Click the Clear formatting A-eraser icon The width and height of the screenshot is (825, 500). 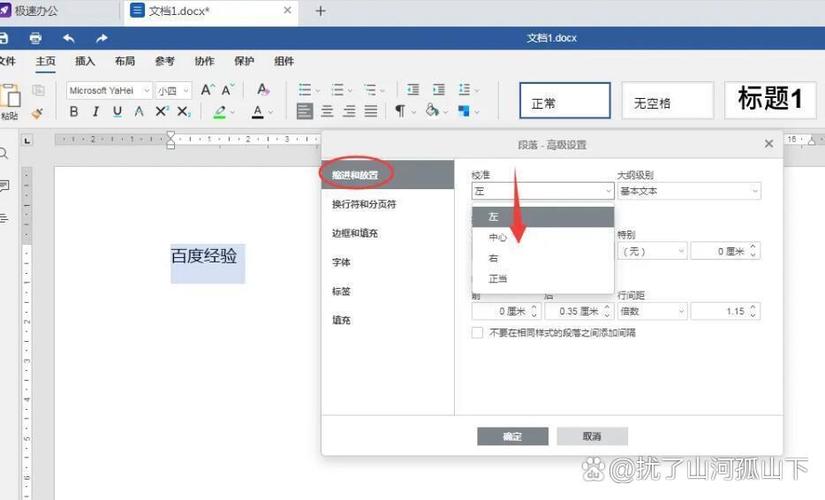click(x=263, y=89)
